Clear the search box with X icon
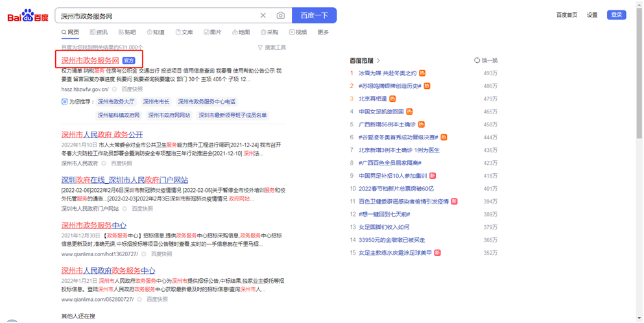Image resolution: width=644 pixels, height=323 pixels. coord(263,16)
